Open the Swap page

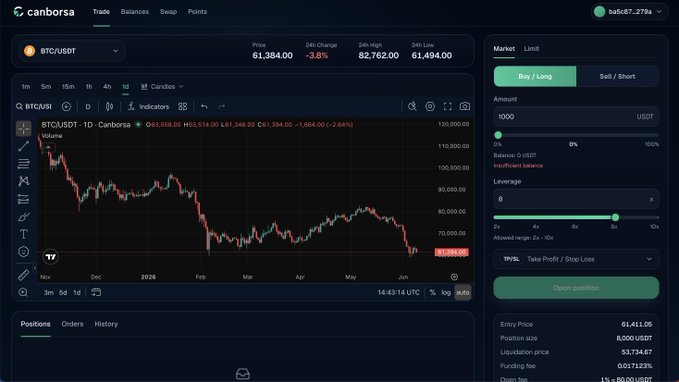coord(168,12)
